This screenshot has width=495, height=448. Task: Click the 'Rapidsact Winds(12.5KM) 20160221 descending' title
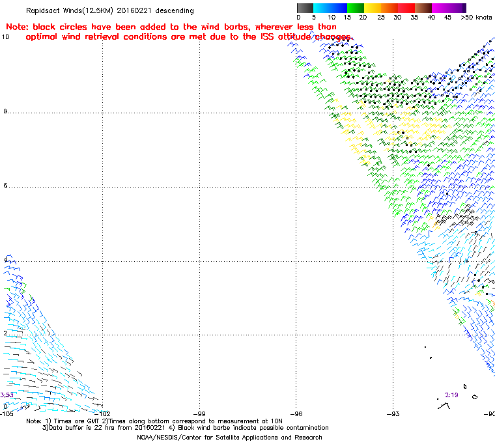point(110,10)
